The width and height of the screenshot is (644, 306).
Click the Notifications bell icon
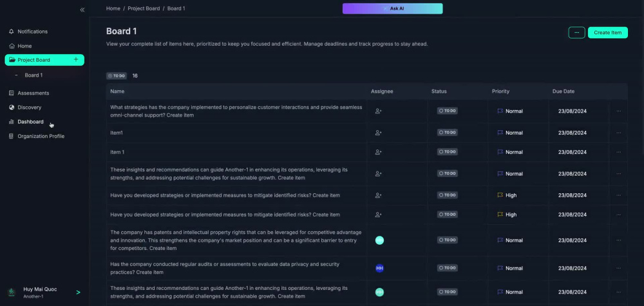click(x=12, y=32)
